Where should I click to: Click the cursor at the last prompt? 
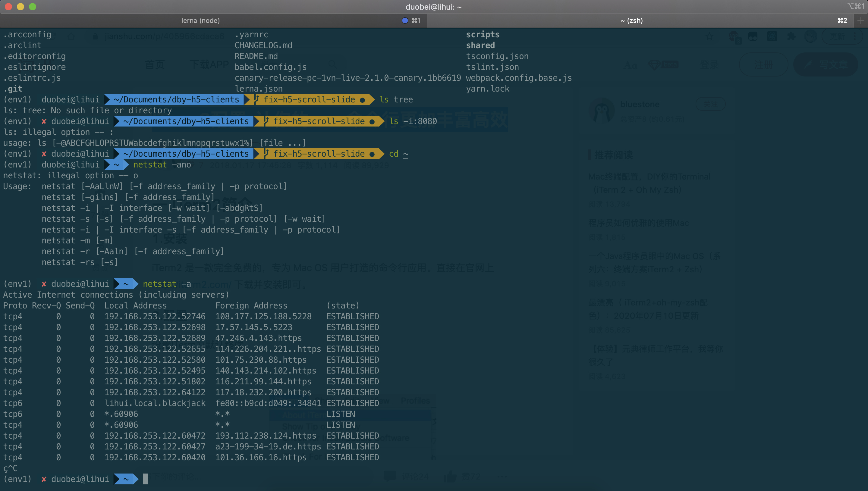pyautogui.click(x=145, y=479)
